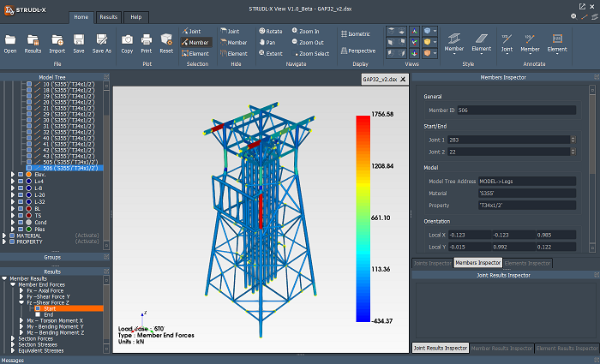Click Zoom In in Navigate group
The height and width of the screenshot is (364, 600).
pos(305,32)
